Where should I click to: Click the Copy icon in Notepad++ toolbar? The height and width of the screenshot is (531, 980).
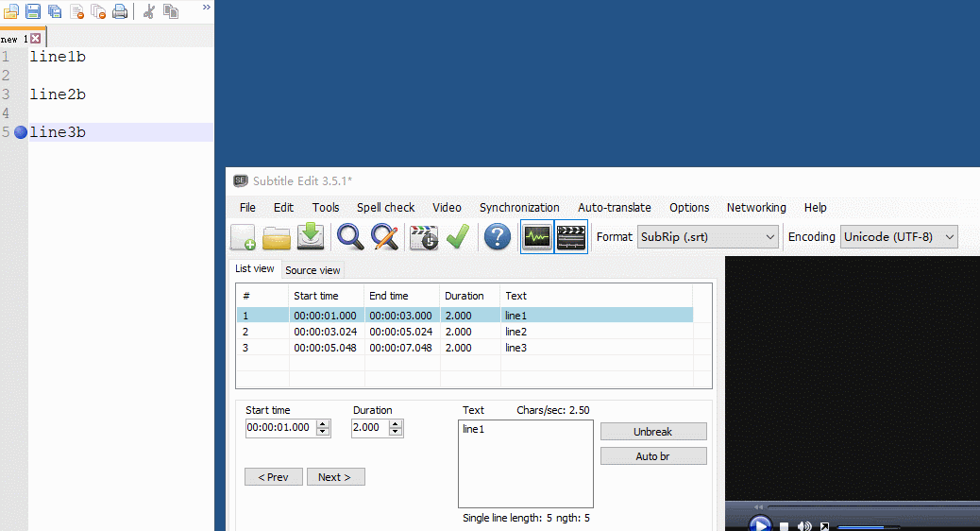tap(171, 10)
